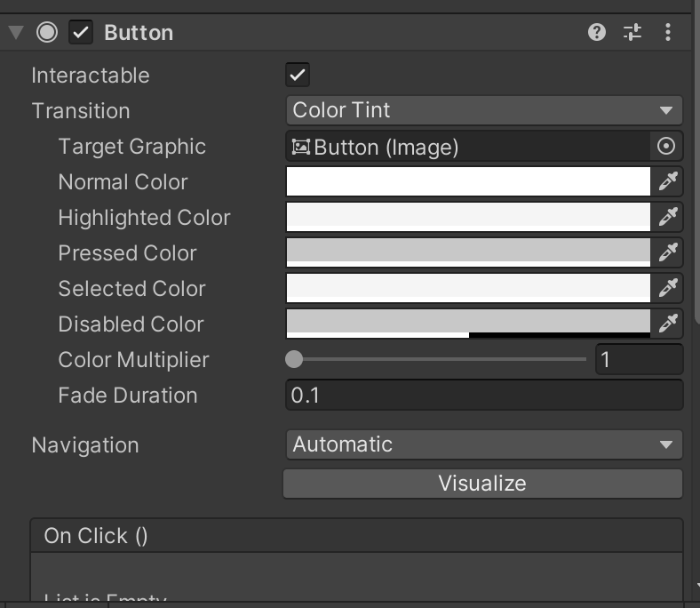Click the Color Multiplier slider handle
Image resolution: width=700 pixels, height=608 pixels.
[x=294, y=360]
